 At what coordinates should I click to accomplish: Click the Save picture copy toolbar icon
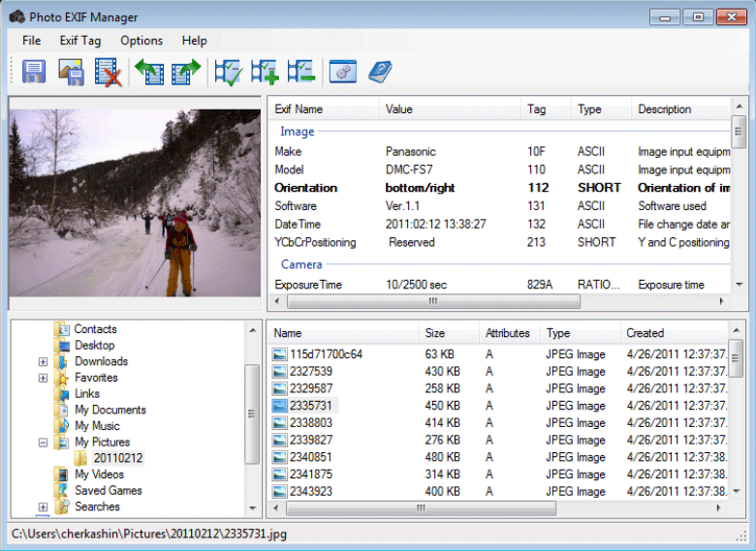click(71, 72)
